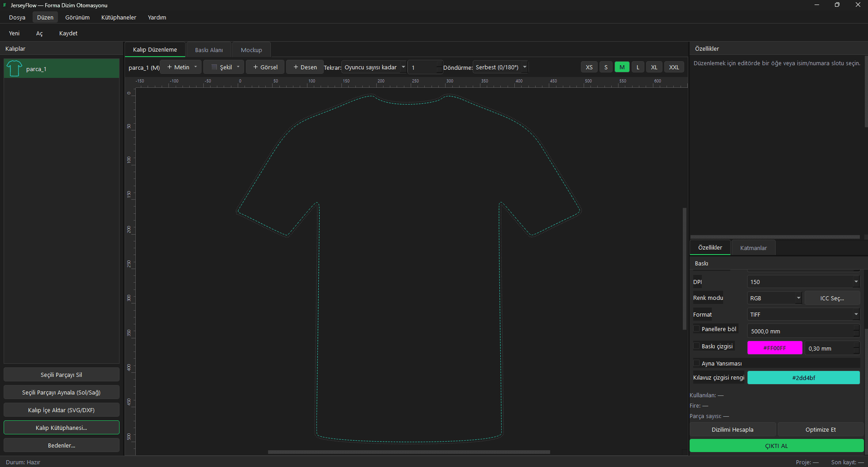Image resolution: width=868 pixels, height=467 pixels.
Task: Click the ÇIKTI AL button
Action: pyautogui.click(x=777, y=446)
